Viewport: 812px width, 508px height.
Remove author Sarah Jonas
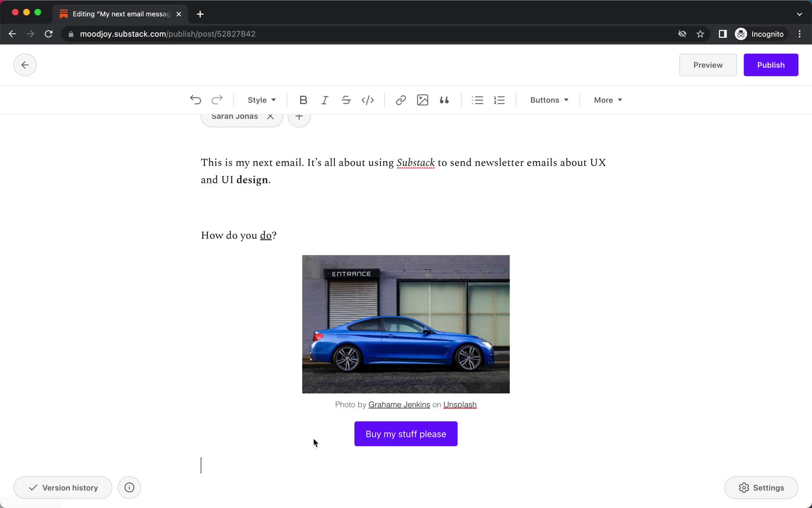270,116
